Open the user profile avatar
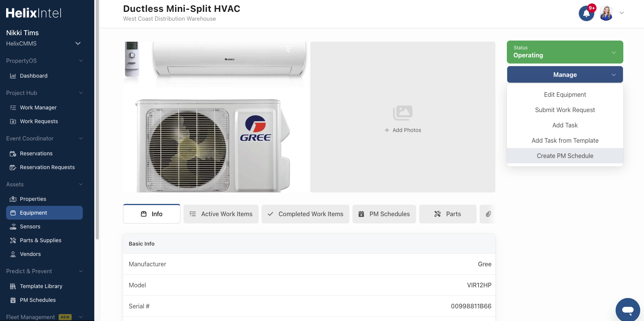This screenshot has height=321, width=644. 606,13
